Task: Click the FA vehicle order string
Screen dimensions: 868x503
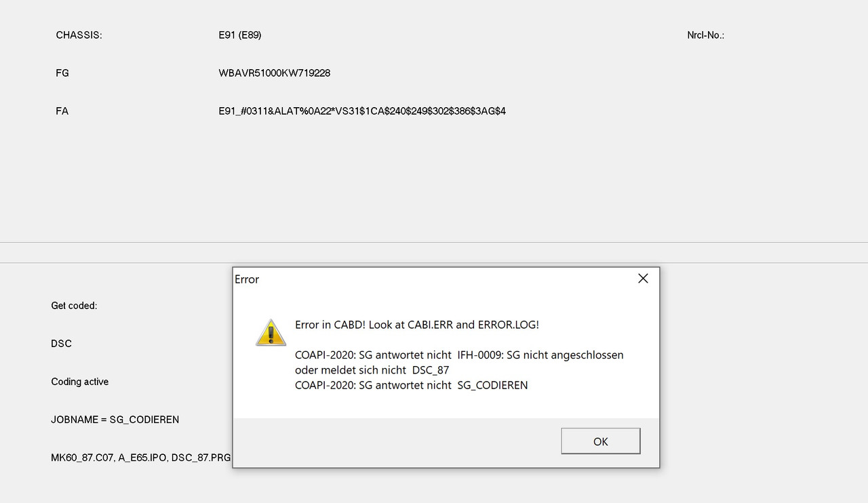Action: pos(362,111)
